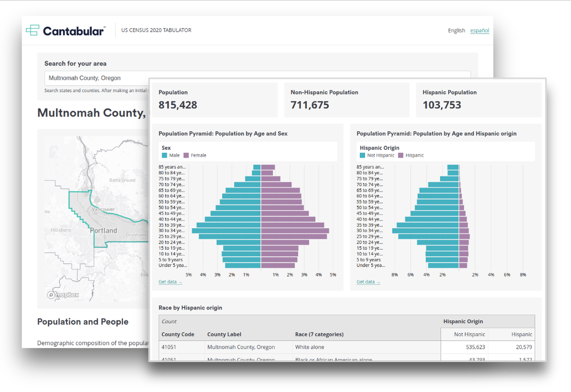Click the County Code column header
This screenshot has height=392, width=571.
[178, 334]
